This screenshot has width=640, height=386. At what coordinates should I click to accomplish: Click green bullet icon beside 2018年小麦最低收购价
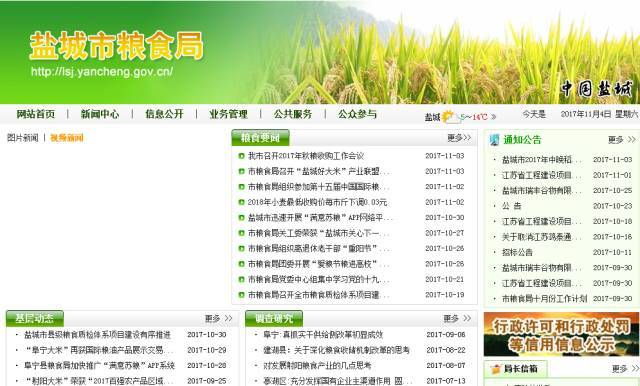click(x=241, y=202)
